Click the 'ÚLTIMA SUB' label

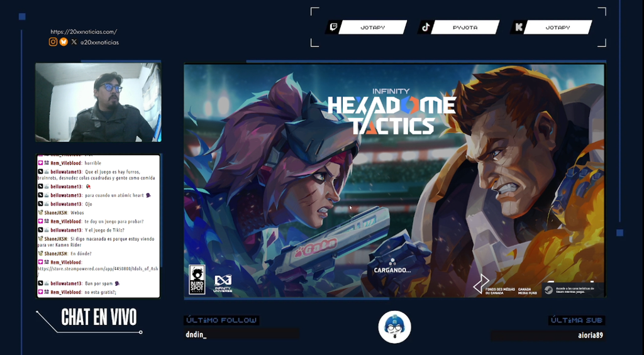click(577, 320)
